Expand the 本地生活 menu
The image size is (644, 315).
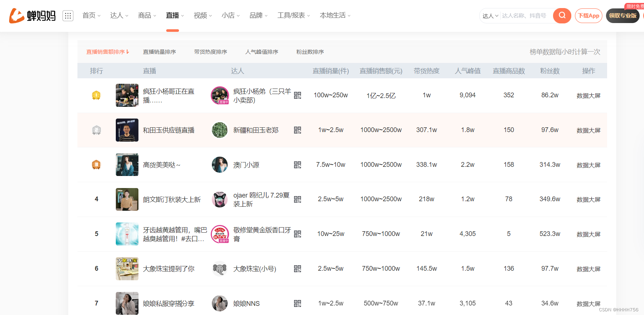(335, 15)
